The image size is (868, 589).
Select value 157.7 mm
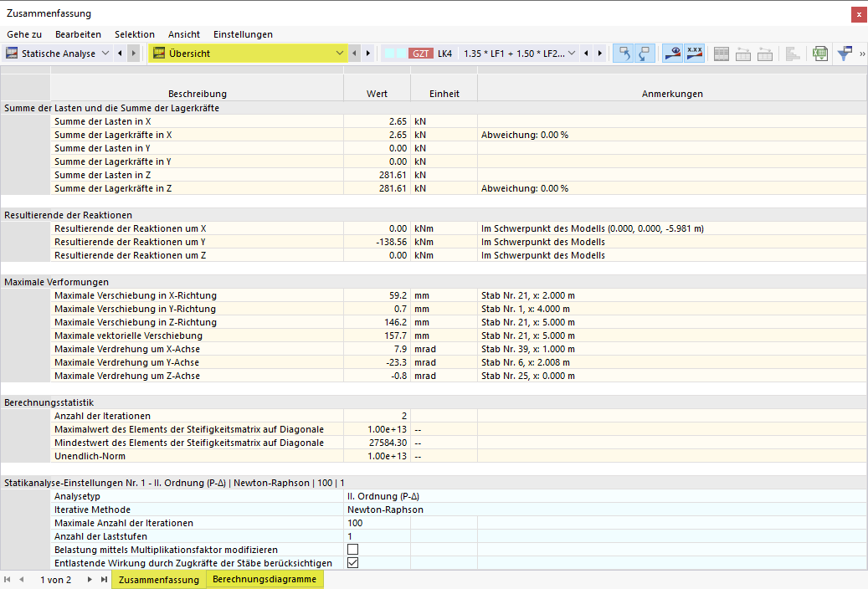pyautogui.click(x=377, y=335)
